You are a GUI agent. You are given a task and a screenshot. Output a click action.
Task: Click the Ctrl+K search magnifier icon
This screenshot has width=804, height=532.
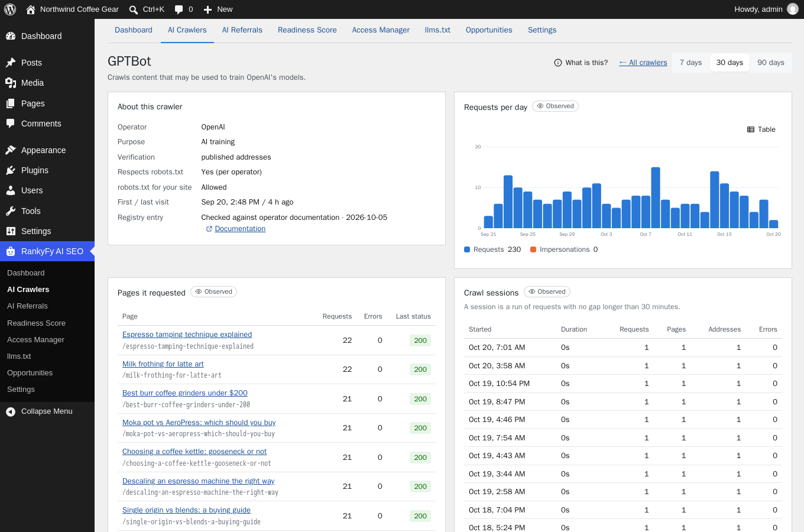(x=134, y=9)
